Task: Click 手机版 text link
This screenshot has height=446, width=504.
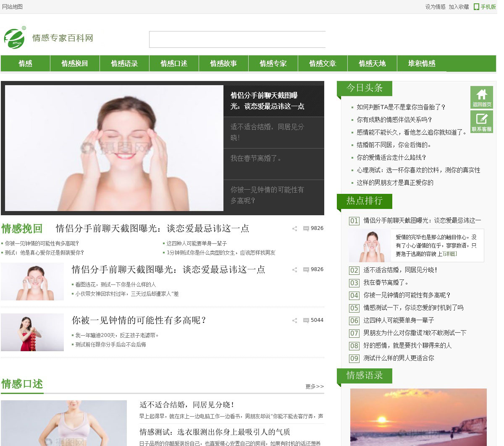Action: point(488,7)
